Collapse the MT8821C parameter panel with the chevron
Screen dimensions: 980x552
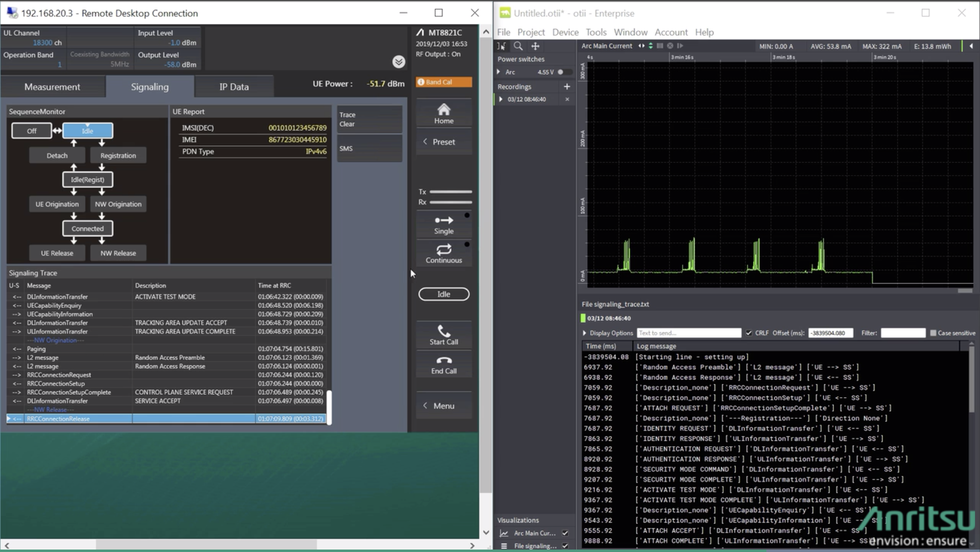click(x=398, y=62)
